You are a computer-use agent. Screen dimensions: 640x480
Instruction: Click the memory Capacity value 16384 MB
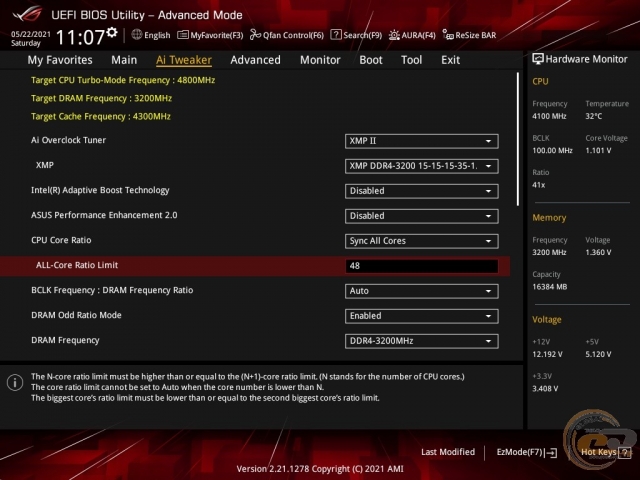549,287
